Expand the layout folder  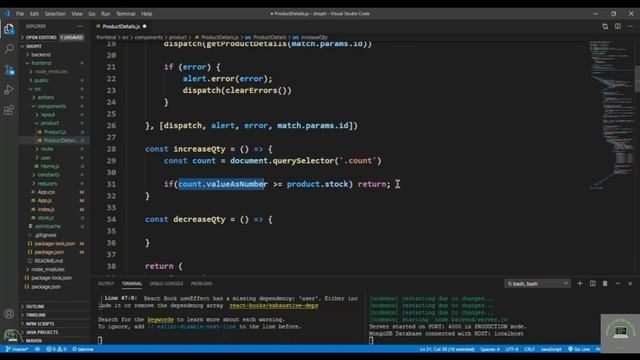[x=54, y=115]
